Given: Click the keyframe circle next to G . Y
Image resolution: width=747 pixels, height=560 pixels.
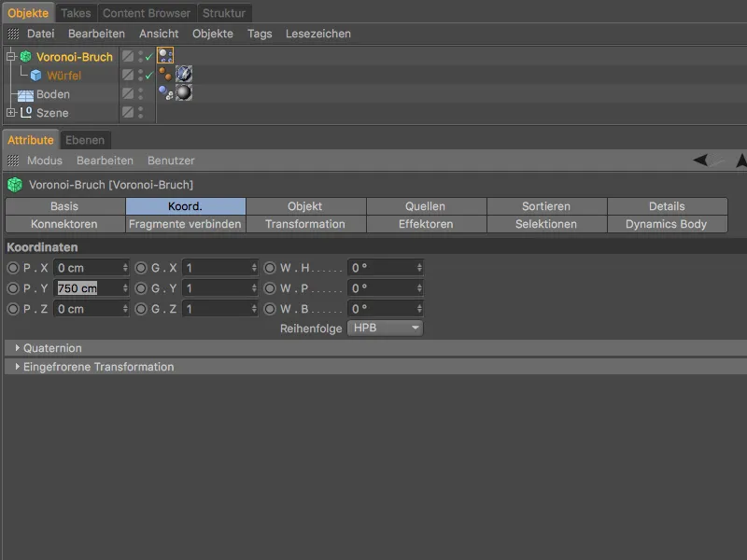Looking at the screenshot, I should [x=141, y=288].
